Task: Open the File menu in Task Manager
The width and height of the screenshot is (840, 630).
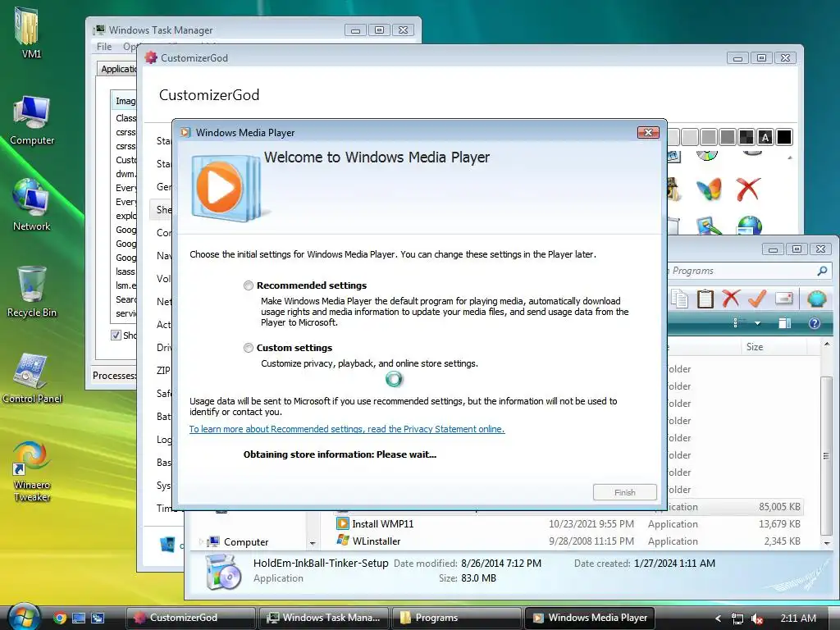Action: click(x=104, y=47)
